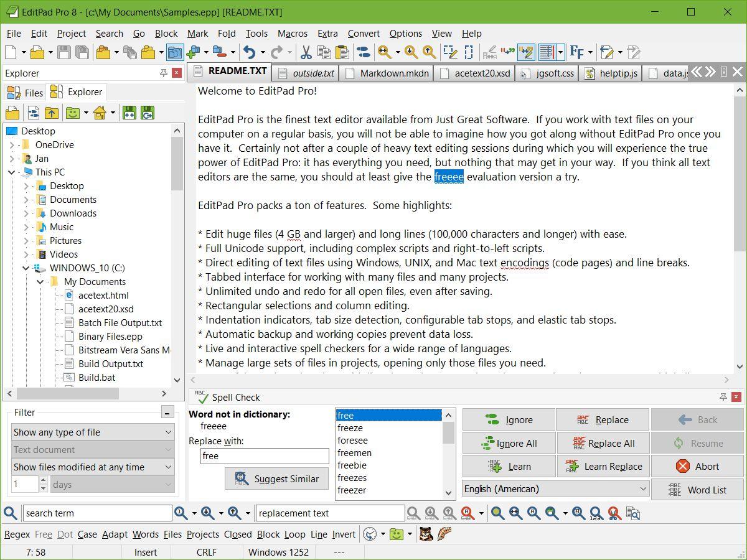The image size is (747, 560).
Task: Toggle the Words search option
Action: pos(146,534)
